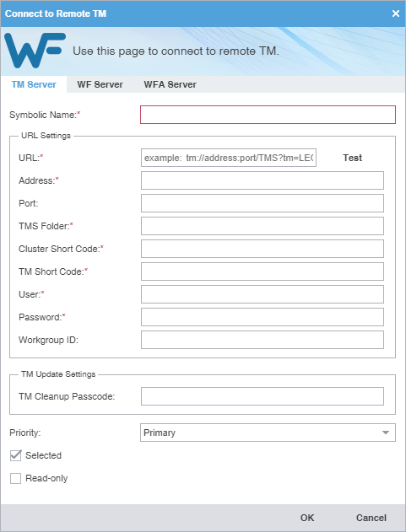Click the User input field
Screen dimensions: 406x532
[263, 294]
